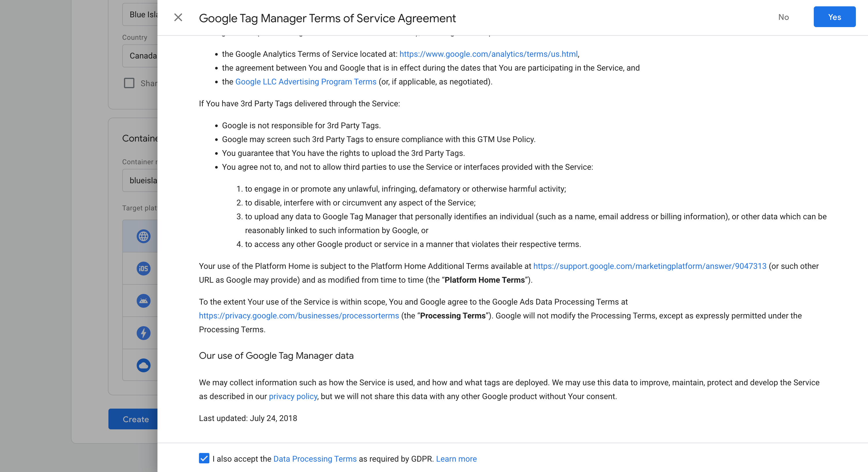Focus the Blue Island account name field

click(x=140, y=14)
